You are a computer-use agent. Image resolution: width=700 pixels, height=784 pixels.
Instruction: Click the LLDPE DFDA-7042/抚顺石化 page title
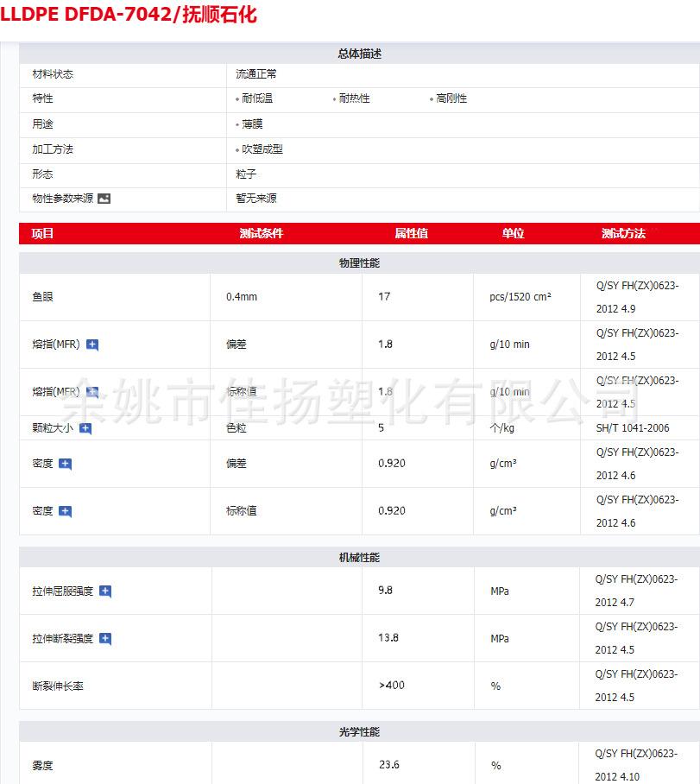point(129,15)
